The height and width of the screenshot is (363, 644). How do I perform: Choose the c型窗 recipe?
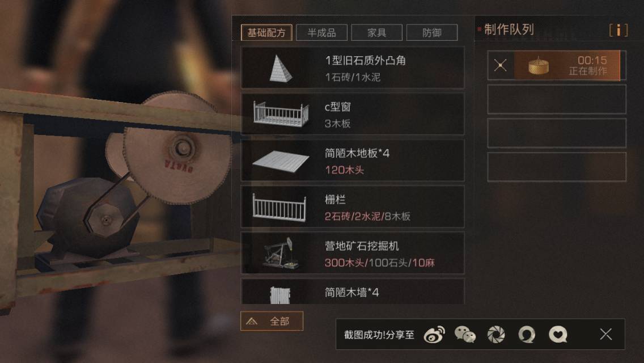point(353,114)
